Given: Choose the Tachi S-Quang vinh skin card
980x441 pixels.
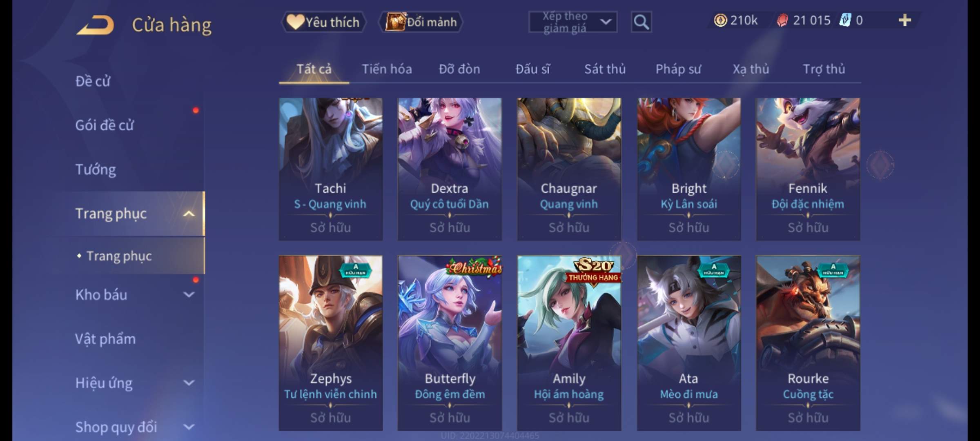Looking at the screenshot, I should pos(330,169).
